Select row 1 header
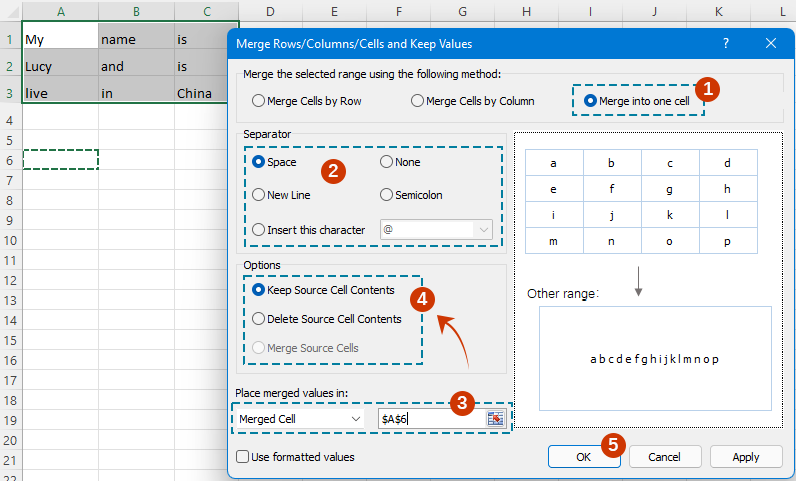Image resolution: width=796 pixels, height=481 pixels. pyautogui.click(x=11, y=40)
